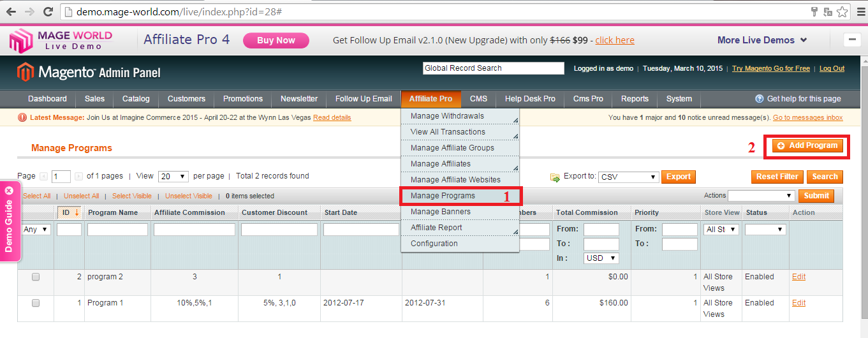
Task: Click the key icon in address bar
Action: click(814, 11)
